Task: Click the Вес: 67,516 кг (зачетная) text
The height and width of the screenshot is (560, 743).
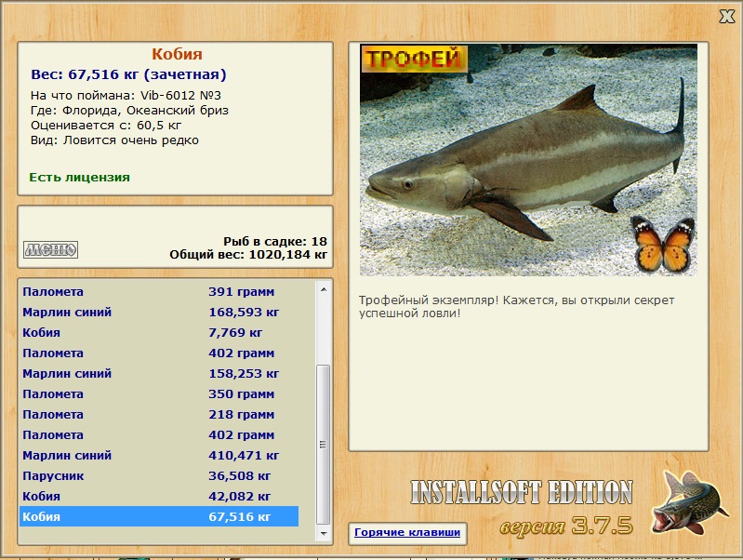Action: click(128, 74)
